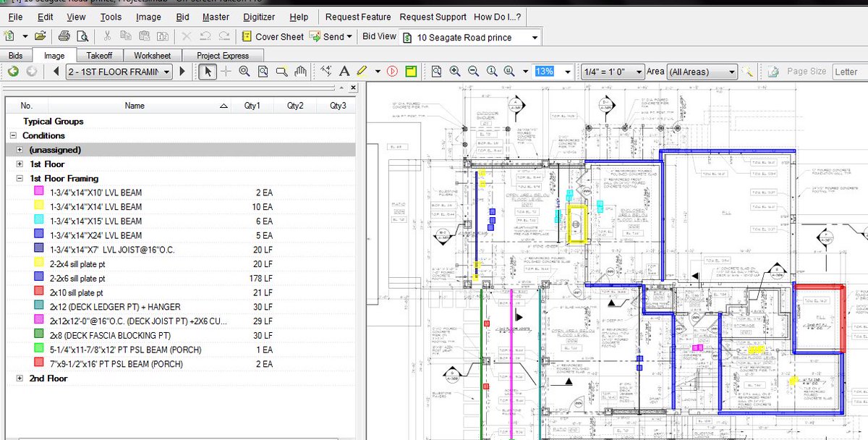Go back with green arrow icon
Viewport: 868px width, 440px height.
pos(13,72)
